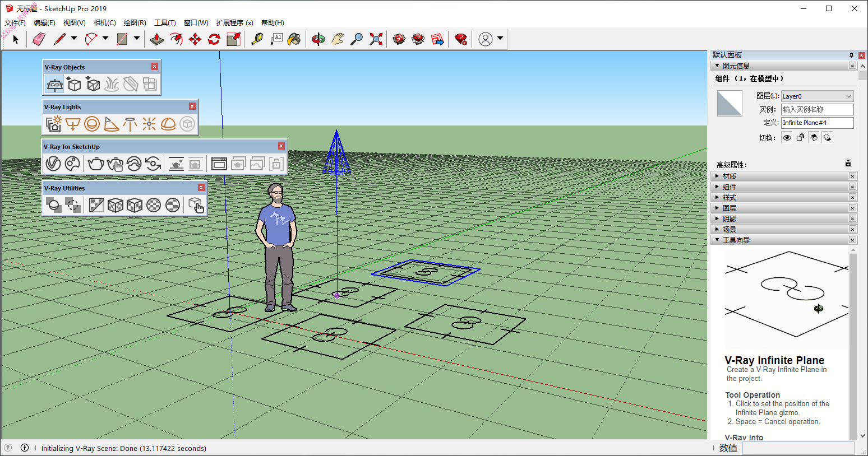Screen dimensions: 868x456
Task: Click the 数值 measurements box
Action: click(x=798, y=448)
